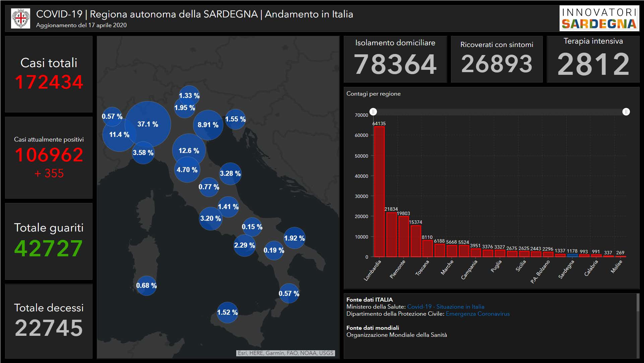
Task: Click left handle of chart range slider
Action: click(373, 112)
